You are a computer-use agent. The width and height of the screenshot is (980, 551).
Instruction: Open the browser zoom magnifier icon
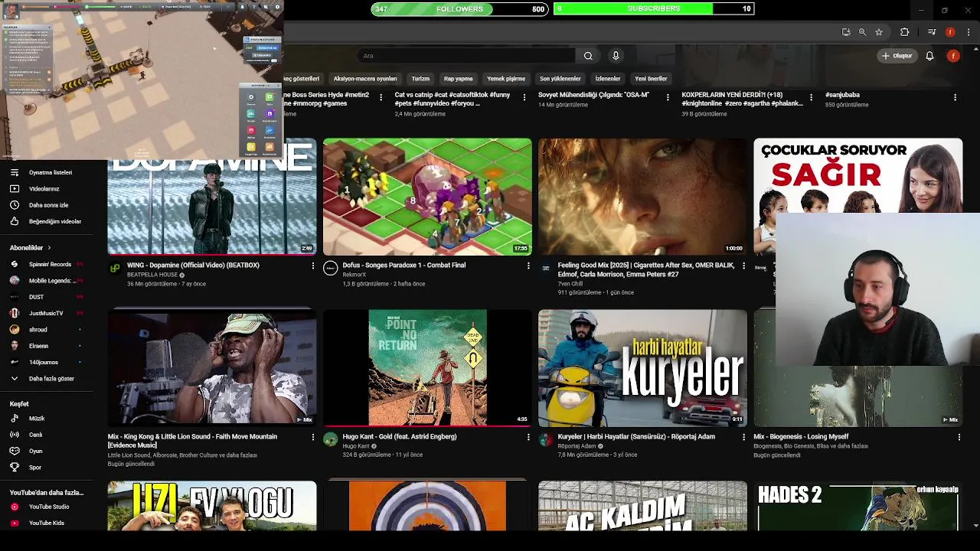tap(862, 32)
